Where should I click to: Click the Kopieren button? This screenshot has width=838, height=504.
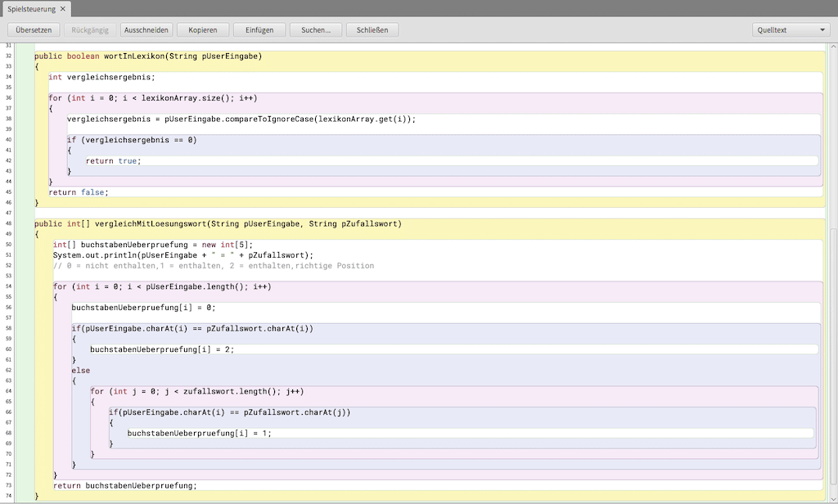203,29
